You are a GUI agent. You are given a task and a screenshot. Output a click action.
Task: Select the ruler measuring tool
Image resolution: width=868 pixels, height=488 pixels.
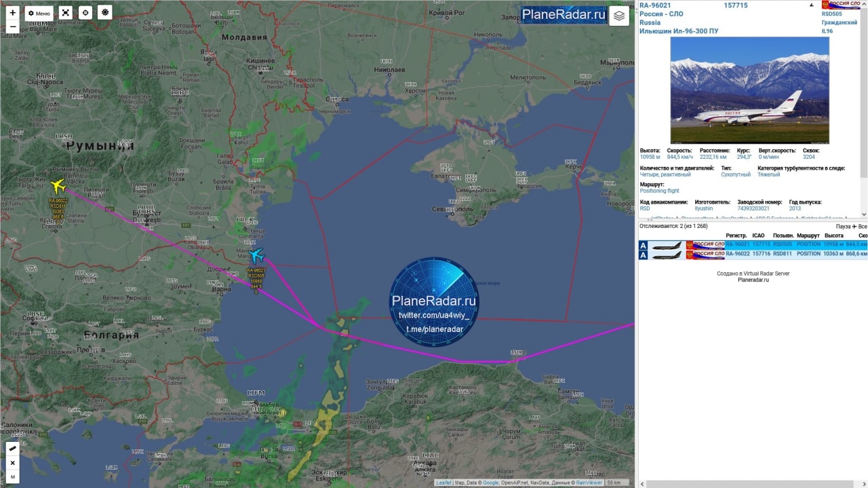click(13, 449)
